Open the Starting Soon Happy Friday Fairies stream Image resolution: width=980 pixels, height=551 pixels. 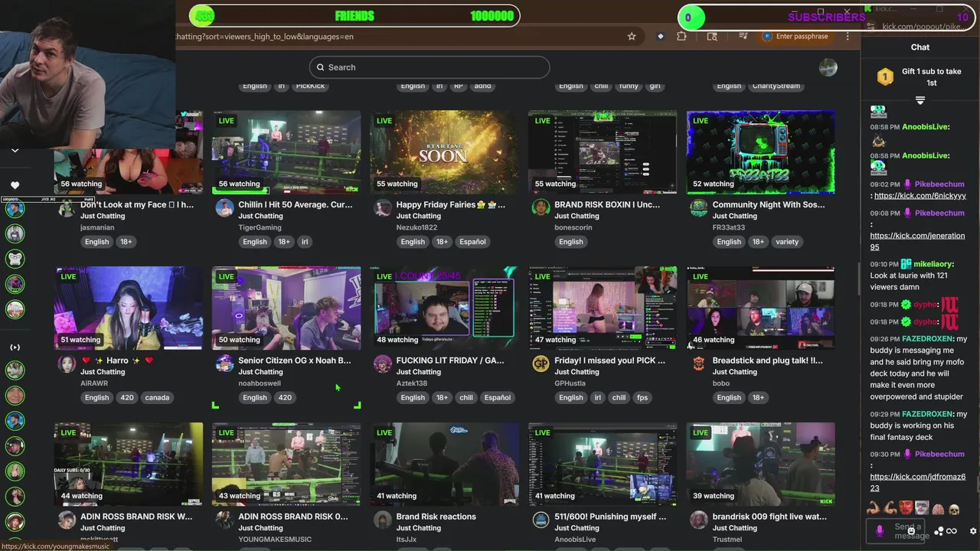click(444, 152)
